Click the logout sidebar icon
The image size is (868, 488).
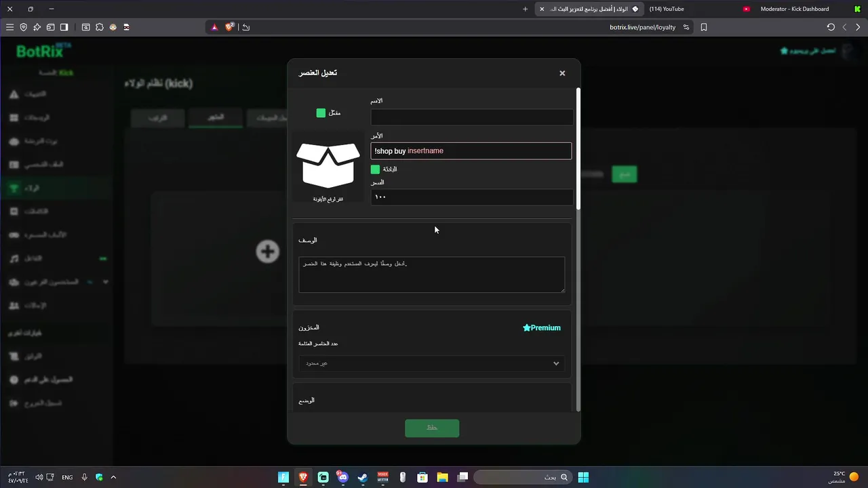(14, 403)
